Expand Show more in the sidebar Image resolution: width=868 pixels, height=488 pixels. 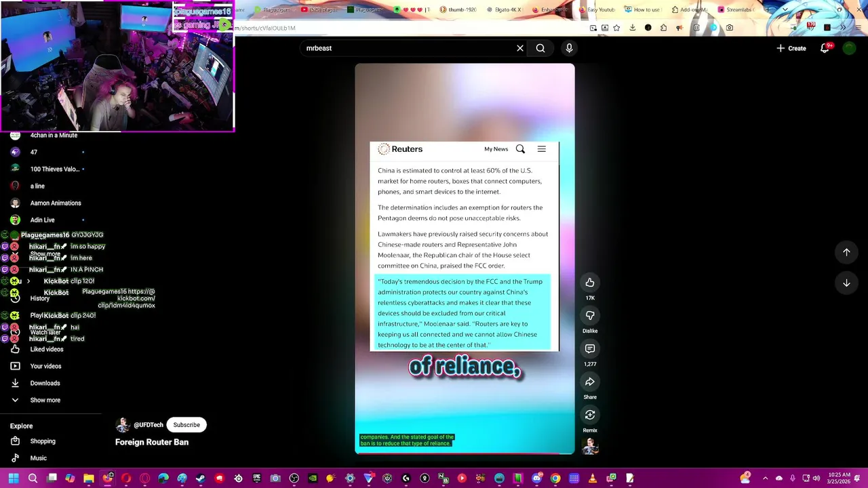pyautogui.click(x=45, y=400)
